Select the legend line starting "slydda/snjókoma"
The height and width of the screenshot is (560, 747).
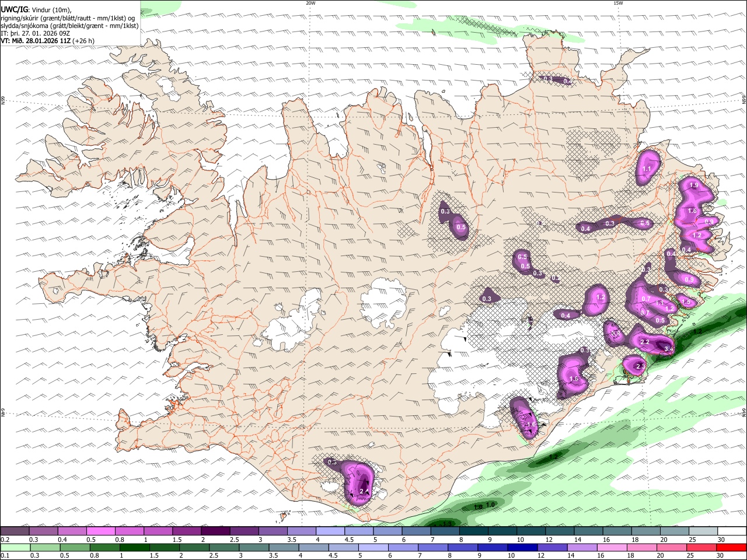(x=69, y=25)
